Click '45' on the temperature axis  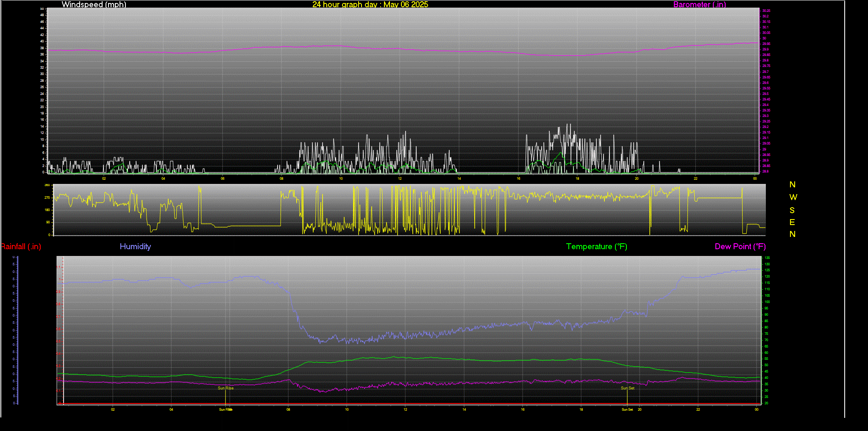[766, 371]
